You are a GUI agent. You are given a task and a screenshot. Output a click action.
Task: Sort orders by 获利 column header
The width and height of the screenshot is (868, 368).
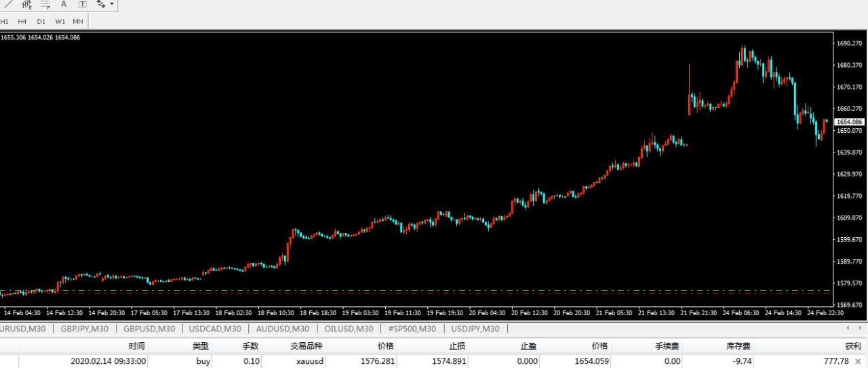(x=852, y=346)
